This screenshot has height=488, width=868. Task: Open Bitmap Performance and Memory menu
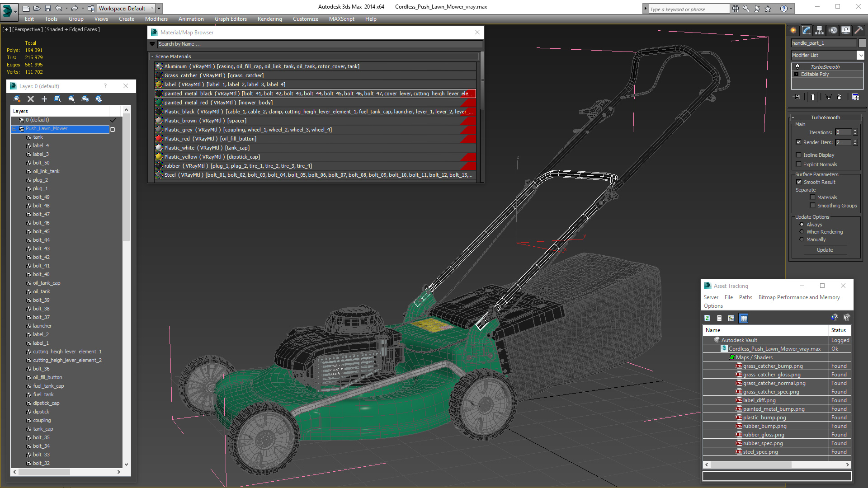click(x=799, y=297)
